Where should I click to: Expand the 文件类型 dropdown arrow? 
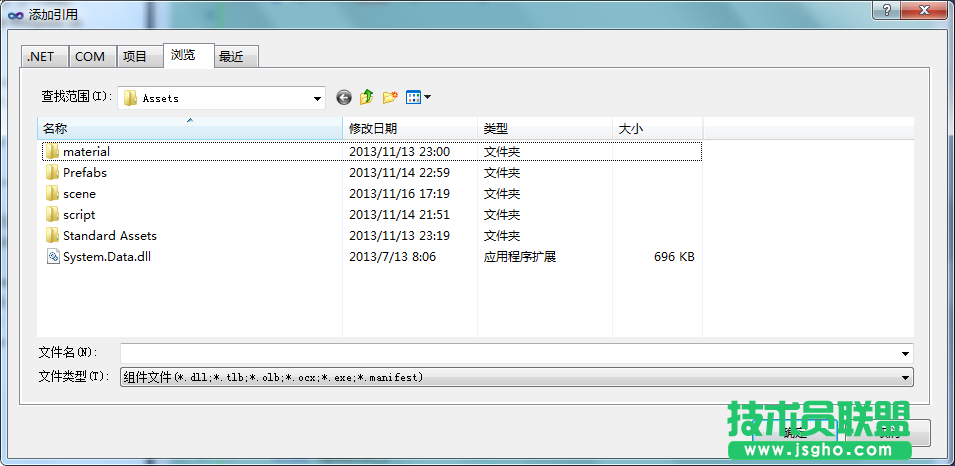point(905,377)
